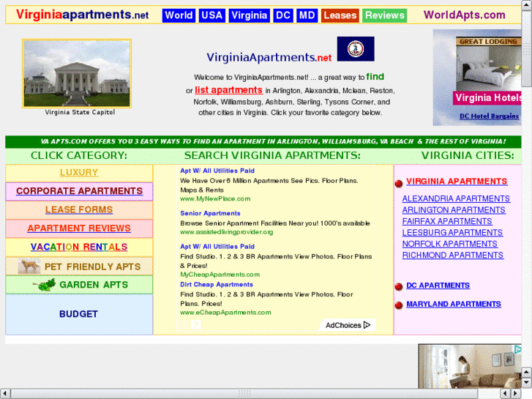This screenshot has width=532, height=399.
Task: Select the Budget category
Action: [79, 314]
